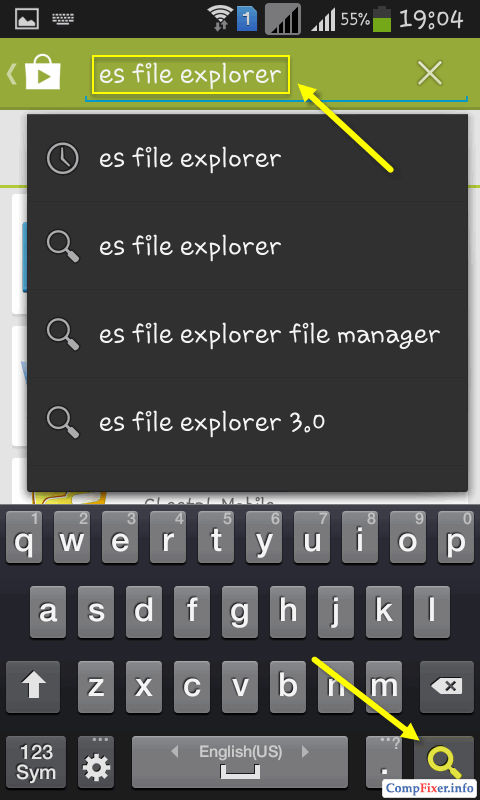Viewport: 480px width, 800px height.
Task: Open keyboard settings gear key
Action: pos(96,763)
